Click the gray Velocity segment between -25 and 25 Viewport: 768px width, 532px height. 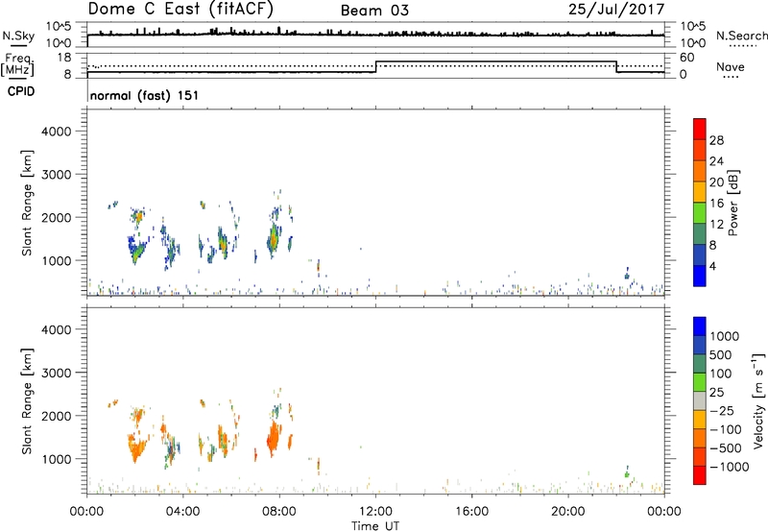(700, 401)
